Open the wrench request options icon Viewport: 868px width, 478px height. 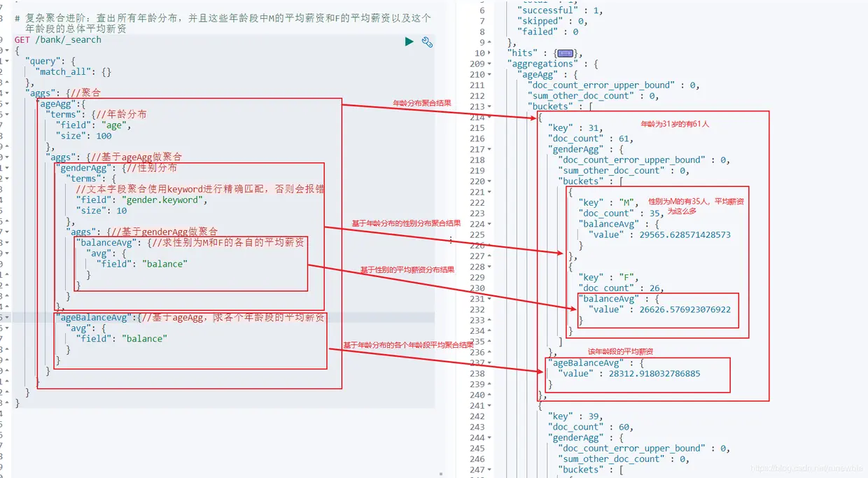(427, 42)
